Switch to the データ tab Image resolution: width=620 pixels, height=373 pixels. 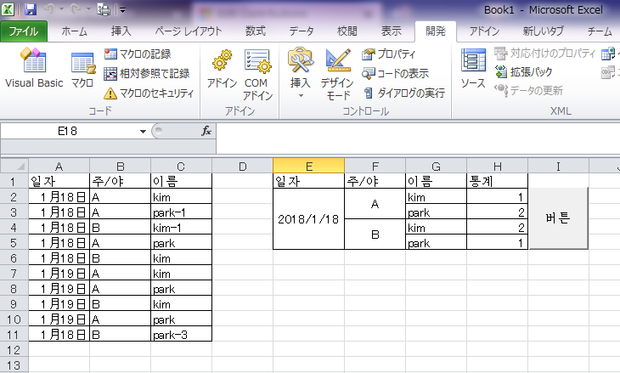click(x=301, y=31)
